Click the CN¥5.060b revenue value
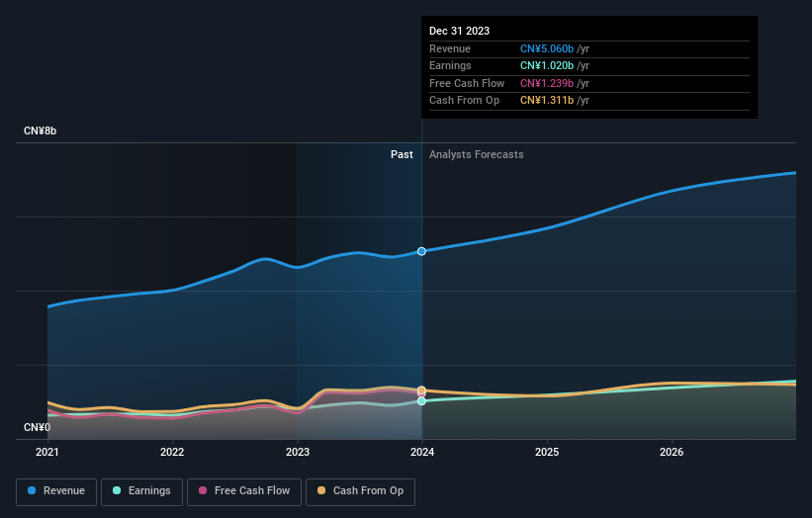This screenshot has width=812, height=518. (x=547, y=48)
